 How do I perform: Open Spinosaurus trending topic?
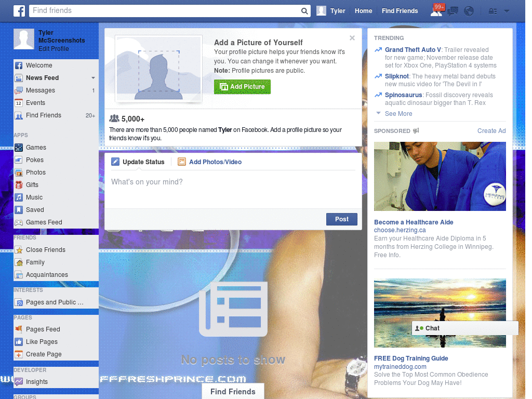click(x=403, y=95)
